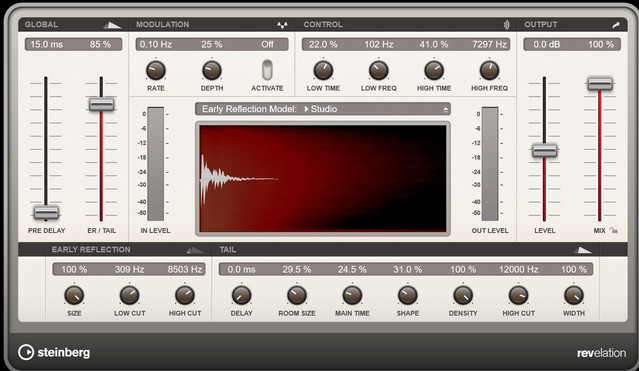This screenshot has width=639, height=371.
Task: Click the Tail section header
Action: pyautogui.click(x=406, y=250)
